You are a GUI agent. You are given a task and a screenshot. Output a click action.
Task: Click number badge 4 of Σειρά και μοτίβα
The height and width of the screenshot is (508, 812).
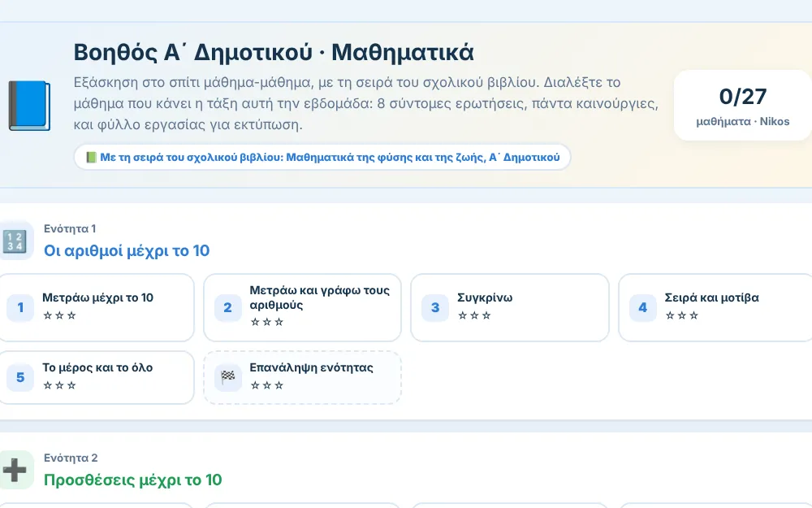tap(642, 307)
